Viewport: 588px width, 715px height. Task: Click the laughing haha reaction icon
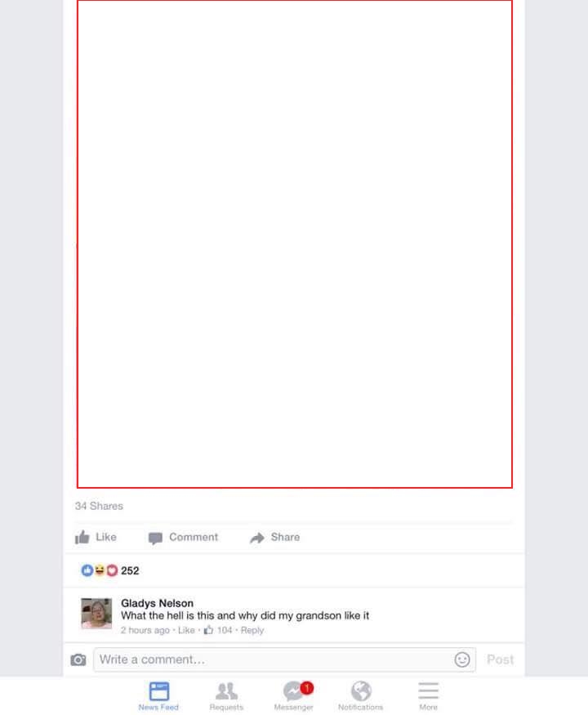(100, 570)
